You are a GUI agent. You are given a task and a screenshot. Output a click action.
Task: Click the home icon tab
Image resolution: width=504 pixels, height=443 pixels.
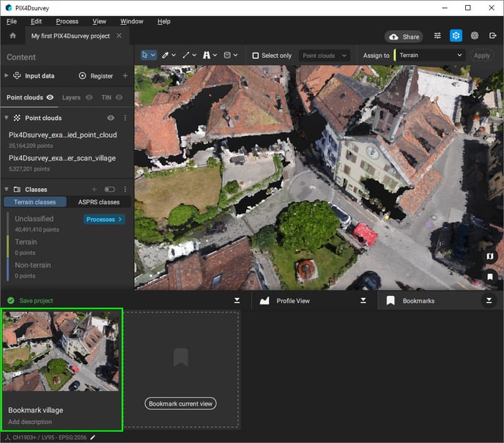coord(12,36)
